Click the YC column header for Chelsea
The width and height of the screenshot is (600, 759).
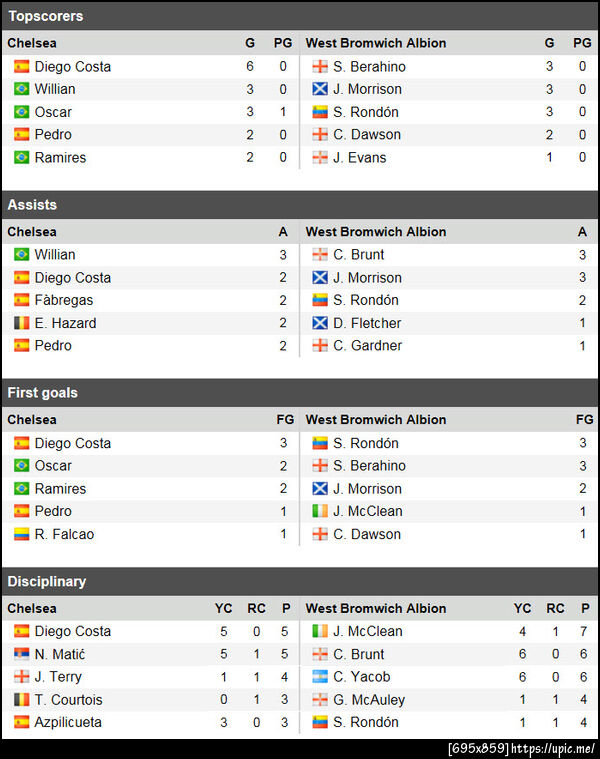point(223,608)
